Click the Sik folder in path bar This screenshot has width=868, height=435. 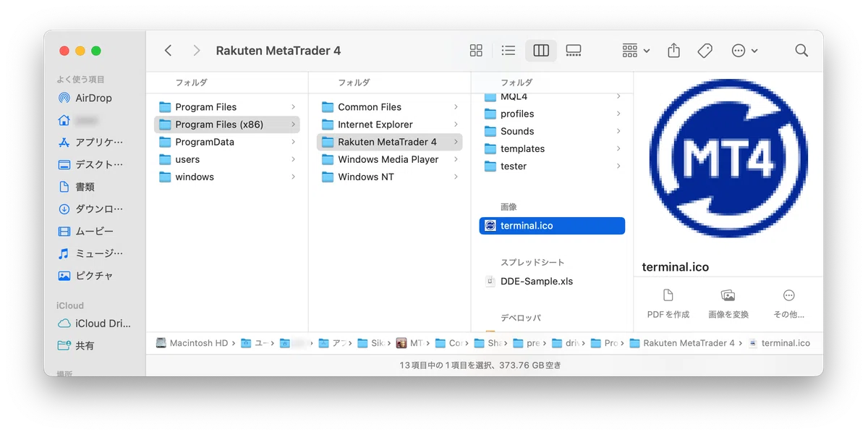coord(371,343)
